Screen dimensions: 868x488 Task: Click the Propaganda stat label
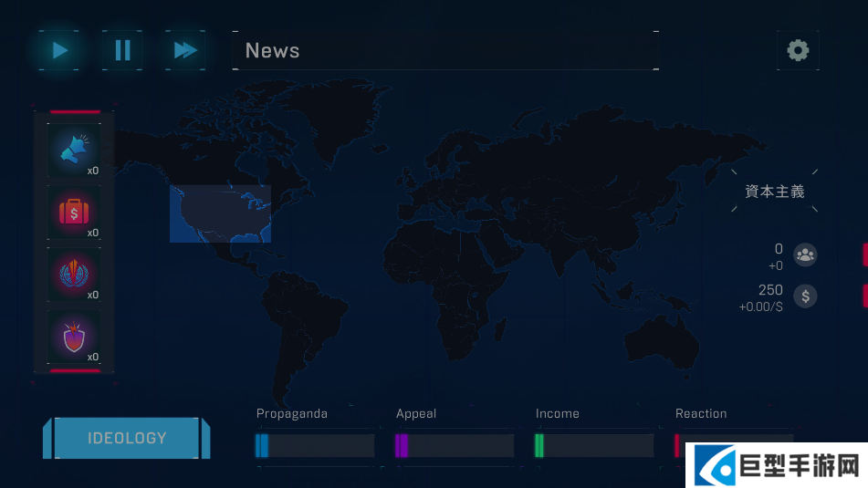pyautogui.click(x=291, y=414)
